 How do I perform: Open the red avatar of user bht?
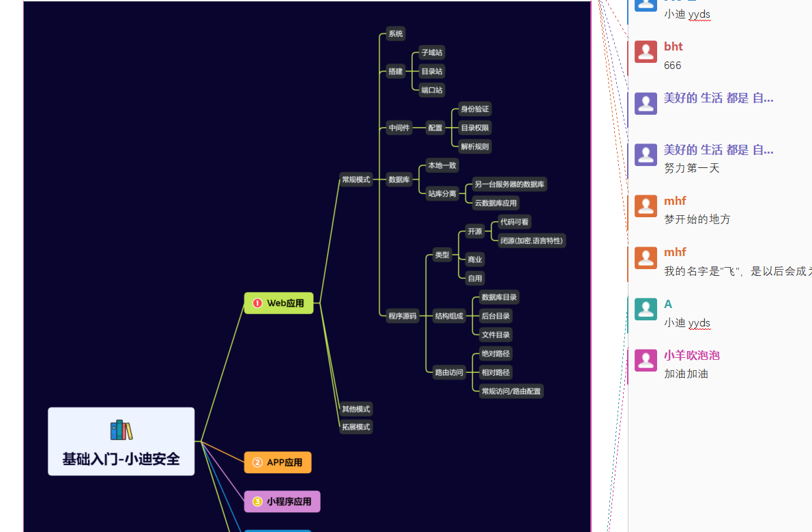tap(646, 52)
